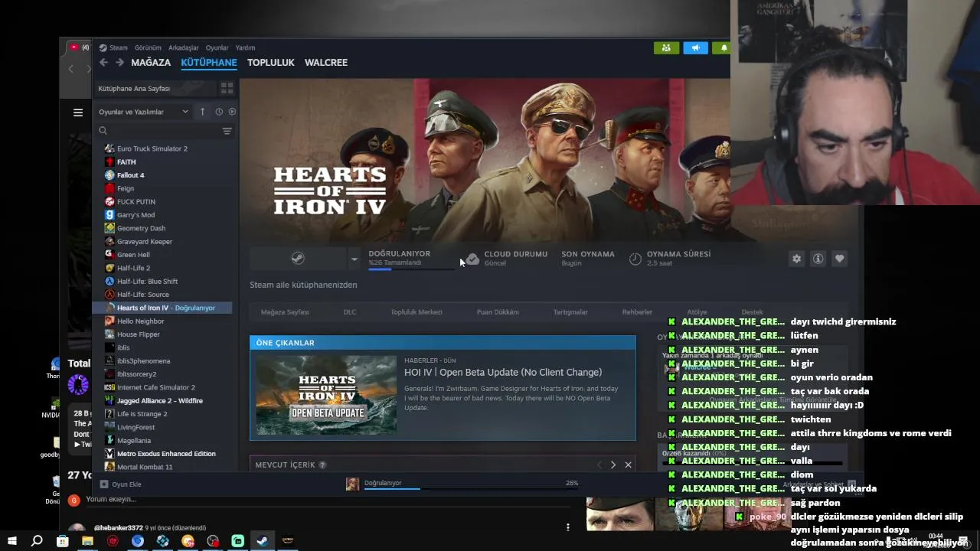Screen dimensions: 980x551
Task: Click the bottom download status bar Doğrulanıyor
Action: coord(462,484)
